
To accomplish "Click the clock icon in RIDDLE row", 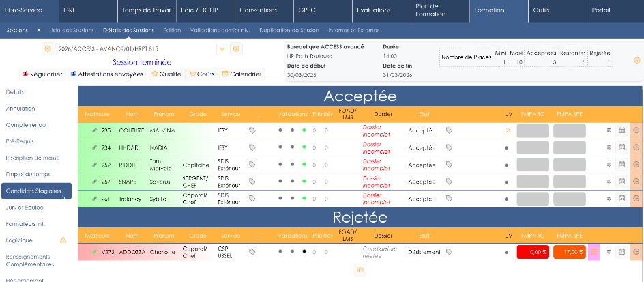I will click(636, 165).
